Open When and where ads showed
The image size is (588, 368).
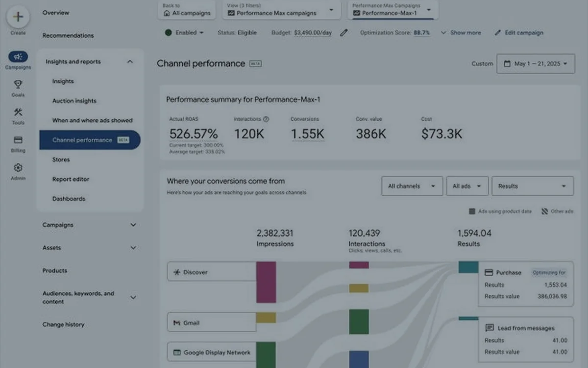click(93, 120)
